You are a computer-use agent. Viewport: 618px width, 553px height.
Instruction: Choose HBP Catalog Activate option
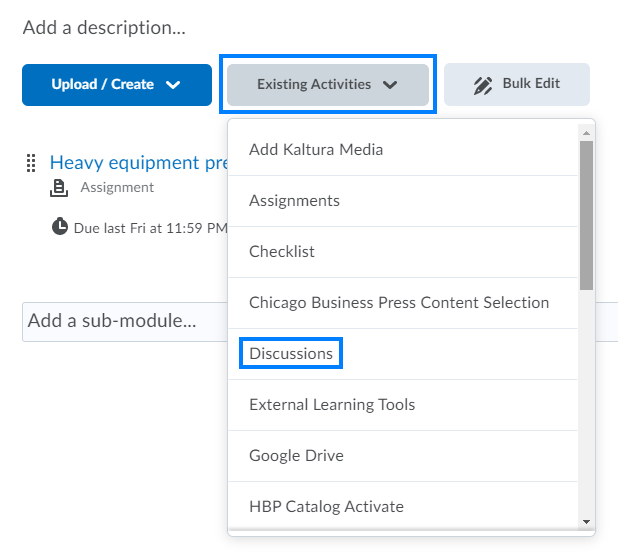click(326, 507)
